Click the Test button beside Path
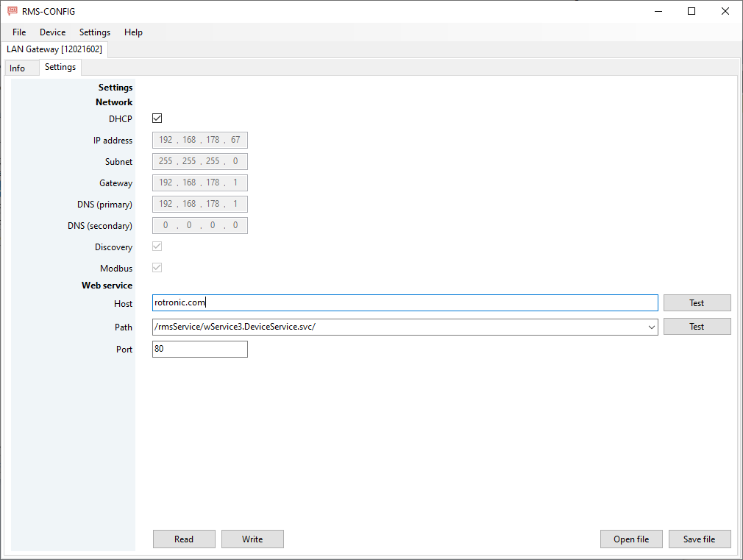The height and width of the screenshot is (560, 743). pos(697,327)
